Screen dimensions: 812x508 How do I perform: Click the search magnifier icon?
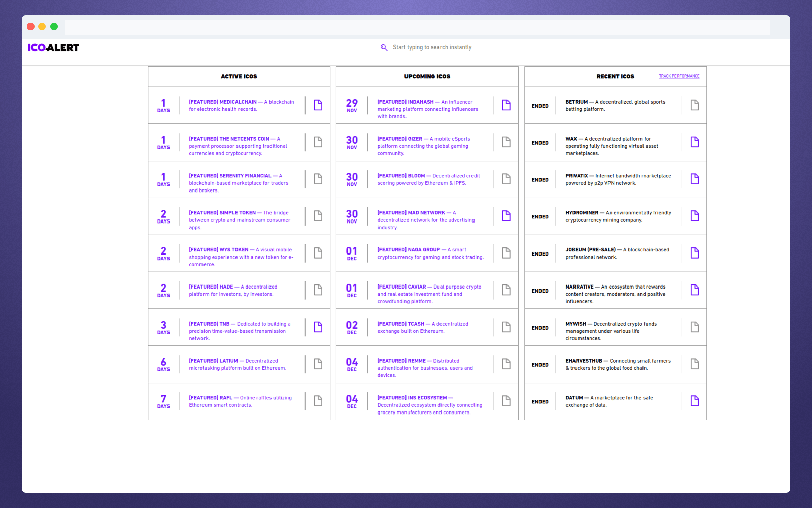[x=384, y=47]
